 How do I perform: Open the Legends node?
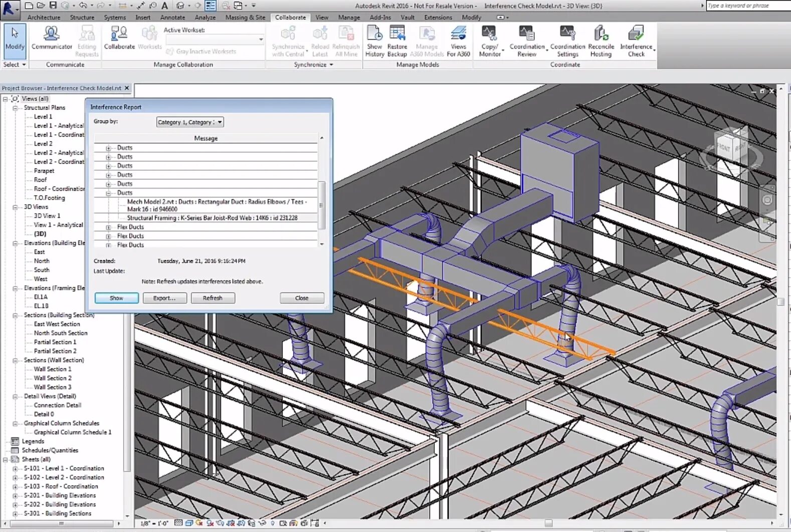click(x=33, y=441)
